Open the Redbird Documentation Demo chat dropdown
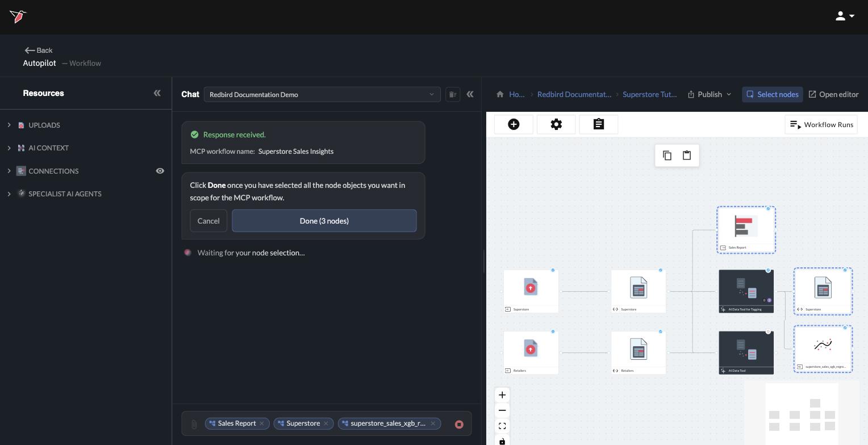 322,94
